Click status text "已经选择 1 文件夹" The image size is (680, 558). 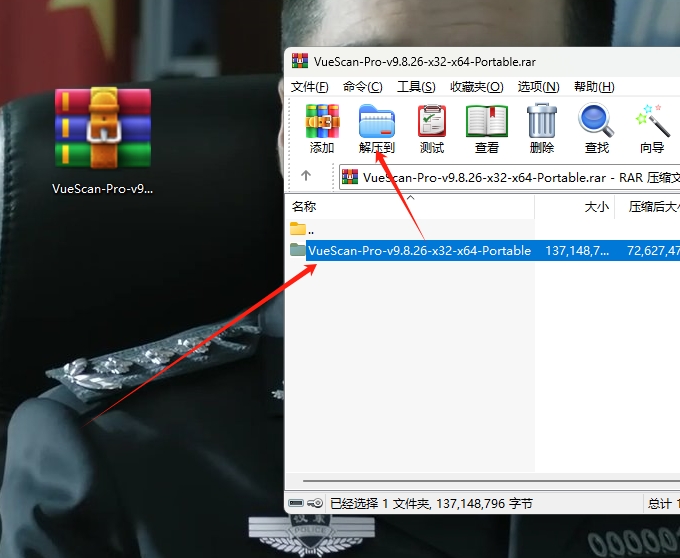pos(380,503)
